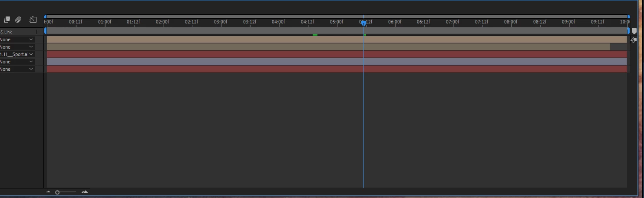Select the lavender fourth layer bar
The width and height of the screenshot is (644, 198).
click(337, 62)
